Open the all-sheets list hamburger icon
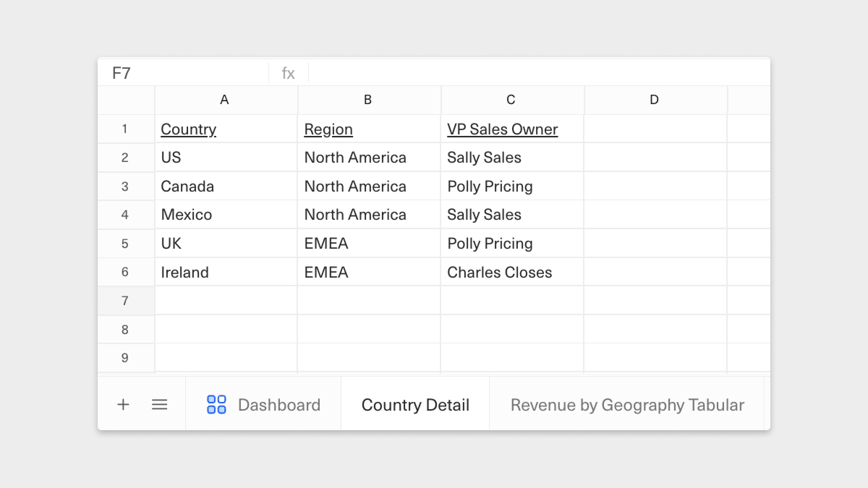The image size is (868, 488). (159, 404)
